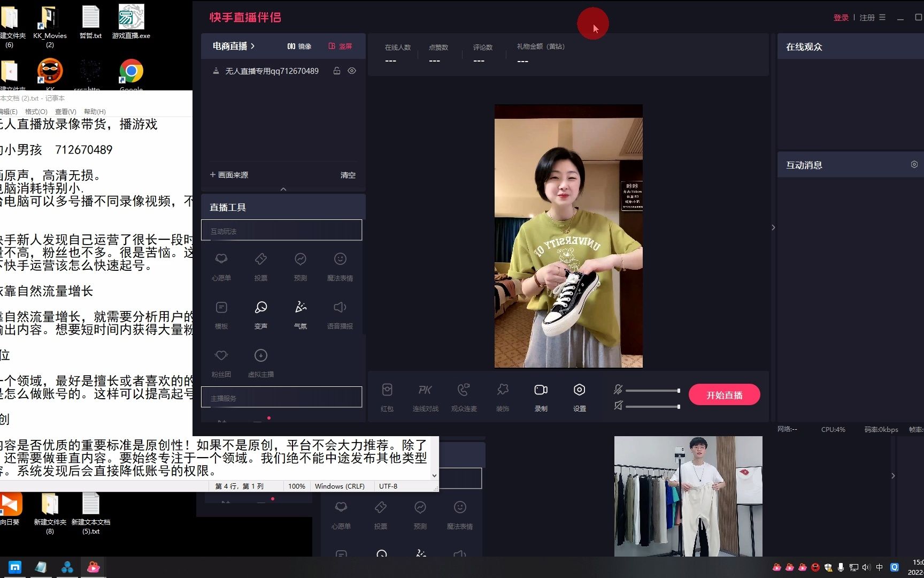Open the 互动消息 panel settings gear

(914, 164)
